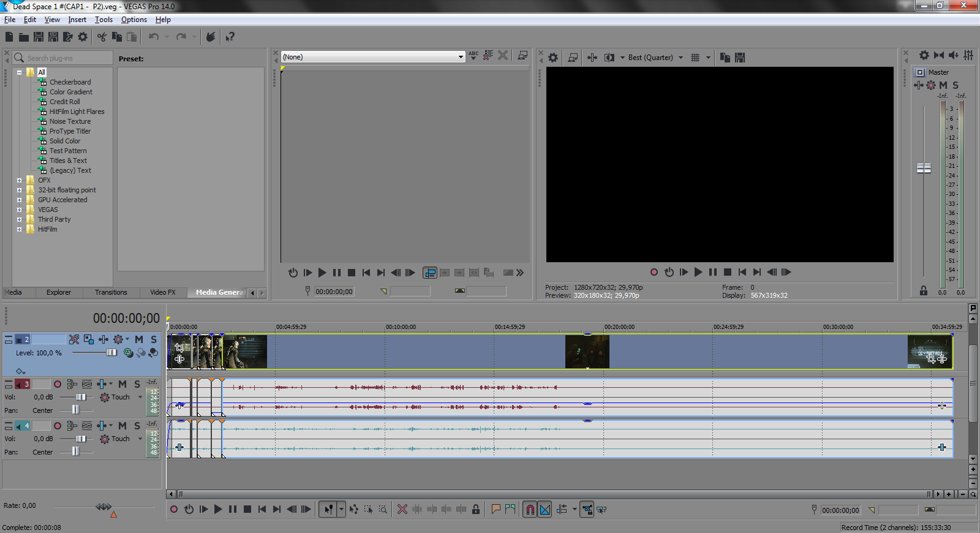Click the Search plug-ins input field
The width and height of the screenshot is (980, 533).
click(62, 58)
